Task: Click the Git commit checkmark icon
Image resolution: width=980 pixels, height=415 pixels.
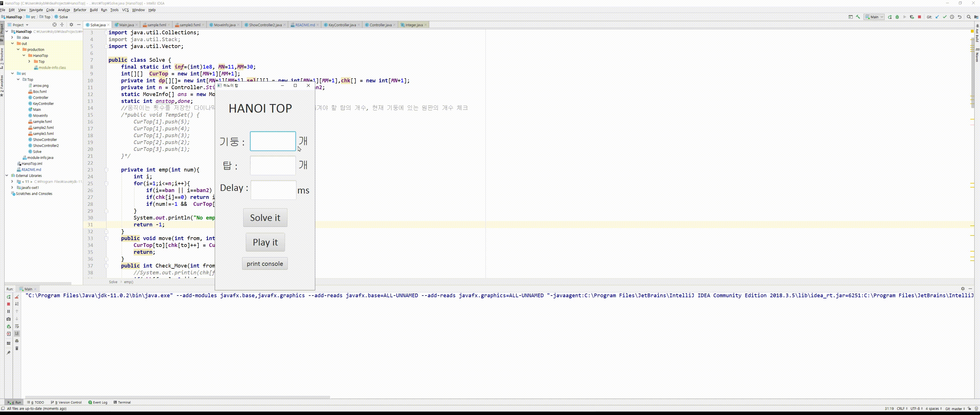Action: pos(945,17)
